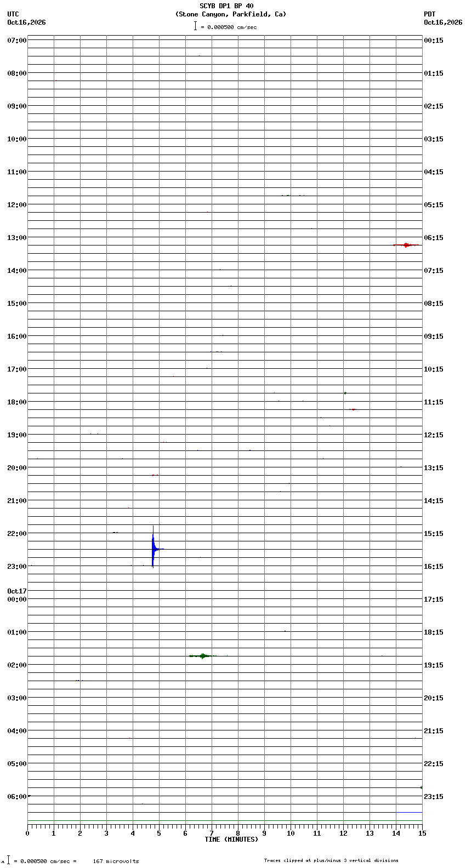Click the green seismic event before 02:00
Screen dimensions: 466x868
coord(203,656)
